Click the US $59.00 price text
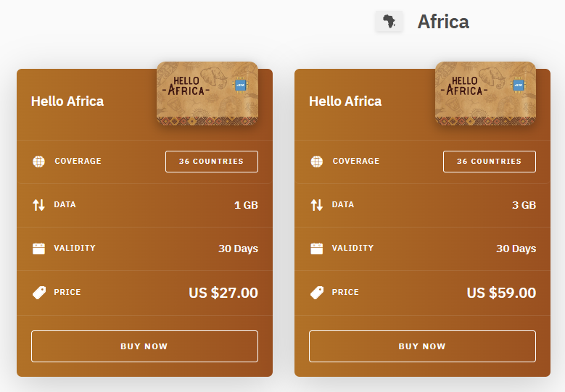The height and width of the screenshot is (392, 565). pyautogui.click(x=501, y=293)
